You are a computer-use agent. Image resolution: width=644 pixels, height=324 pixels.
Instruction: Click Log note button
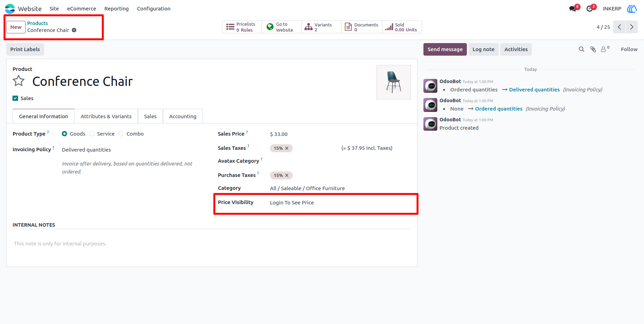(484, 49)
